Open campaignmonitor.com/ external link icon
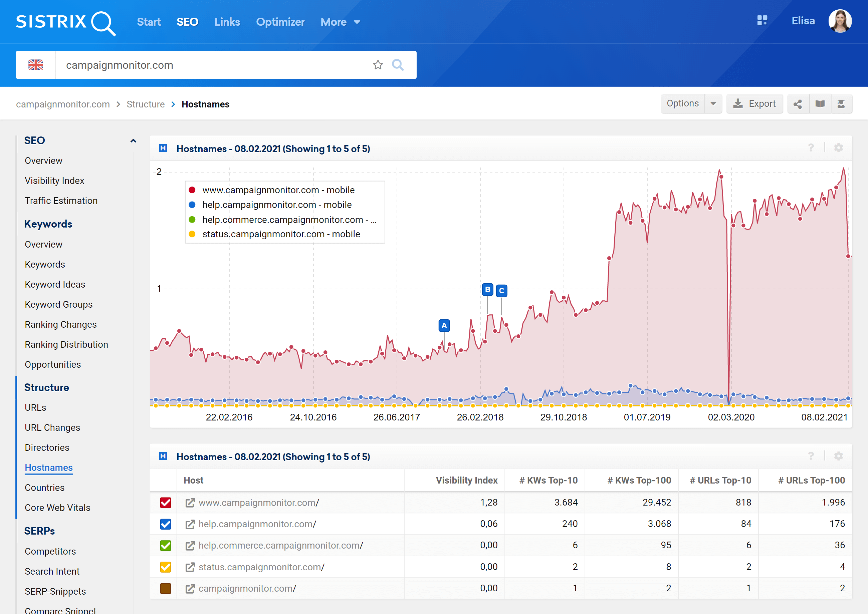 point(190,589)
